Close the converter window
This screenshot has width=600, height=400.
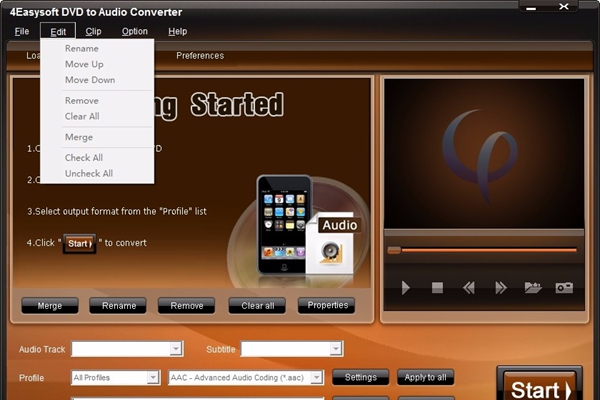[x=564, y=7]
